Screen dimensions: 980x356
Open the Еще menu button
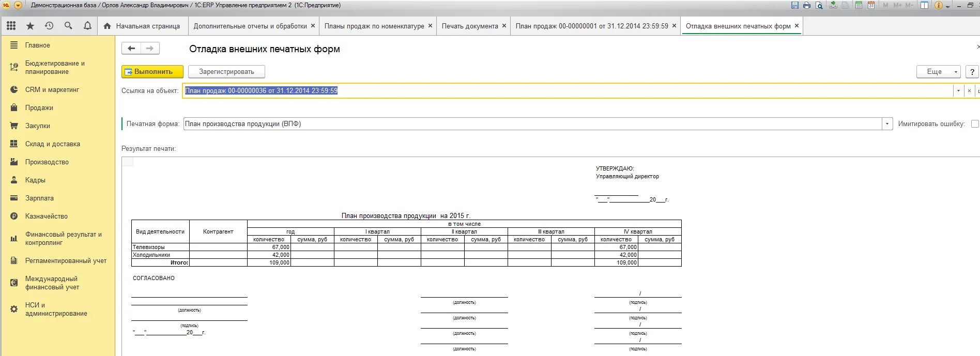click(x=939, y=72)
